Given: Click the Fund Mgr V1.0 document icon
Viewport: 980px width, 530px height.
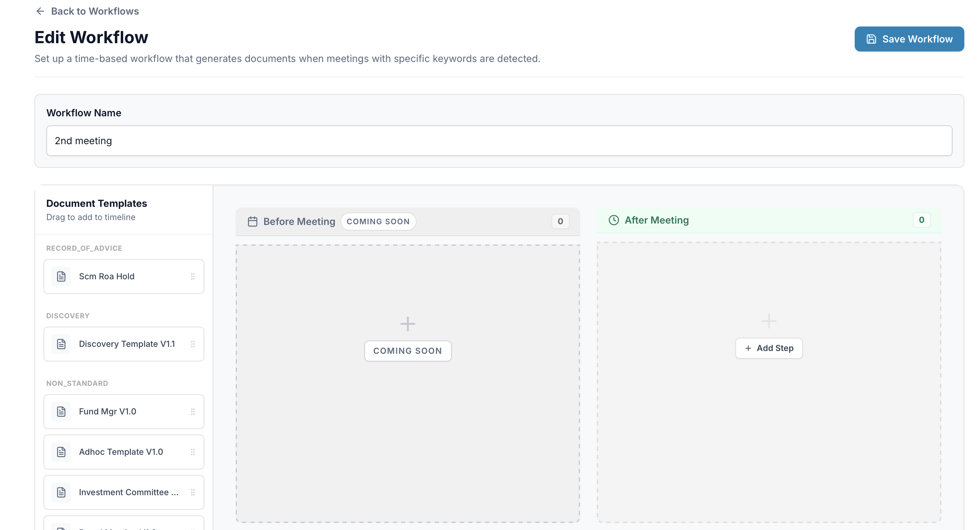Looking at the screenshot, I should pyautogui.click(x=61, y=412).
